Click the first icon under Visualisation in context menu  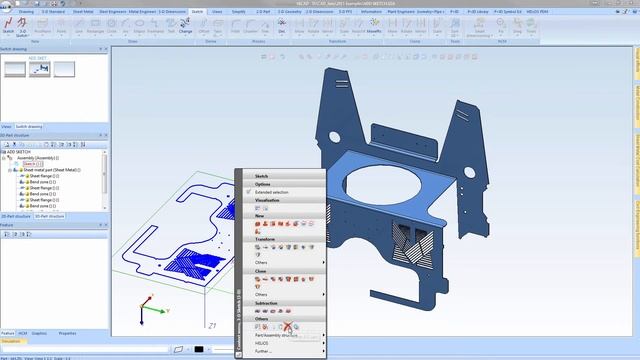(x=258, y=208)
